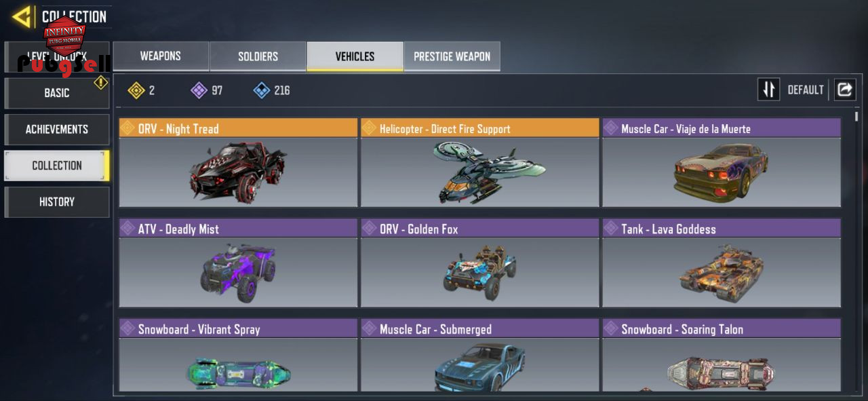Select the Muscle Car - Viaje de la Muerte skin
The width and height of the screenshot is (868, 401).
point(722,163)
